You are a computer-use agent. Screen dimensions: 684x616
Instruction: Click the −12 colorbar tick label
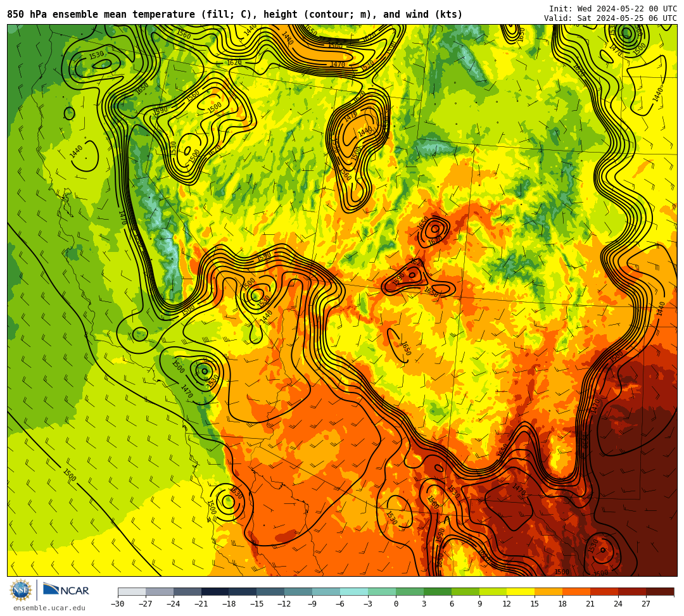[285, 604]
